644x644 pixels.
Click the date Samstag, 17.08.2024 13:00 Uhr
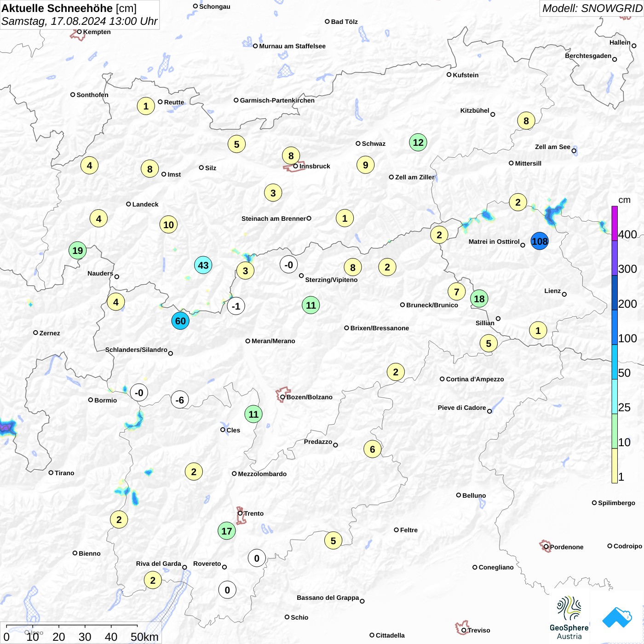point(80,21)
